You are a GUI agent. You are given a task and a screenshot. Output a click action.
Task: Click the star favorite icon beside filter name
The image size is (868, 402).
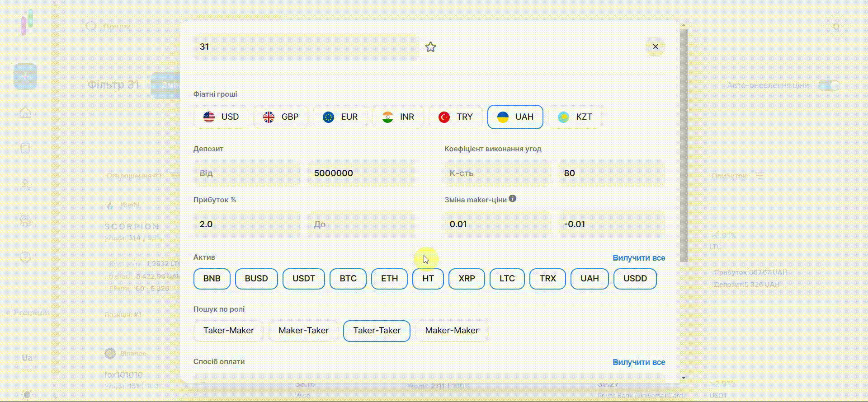pos(430,47)
